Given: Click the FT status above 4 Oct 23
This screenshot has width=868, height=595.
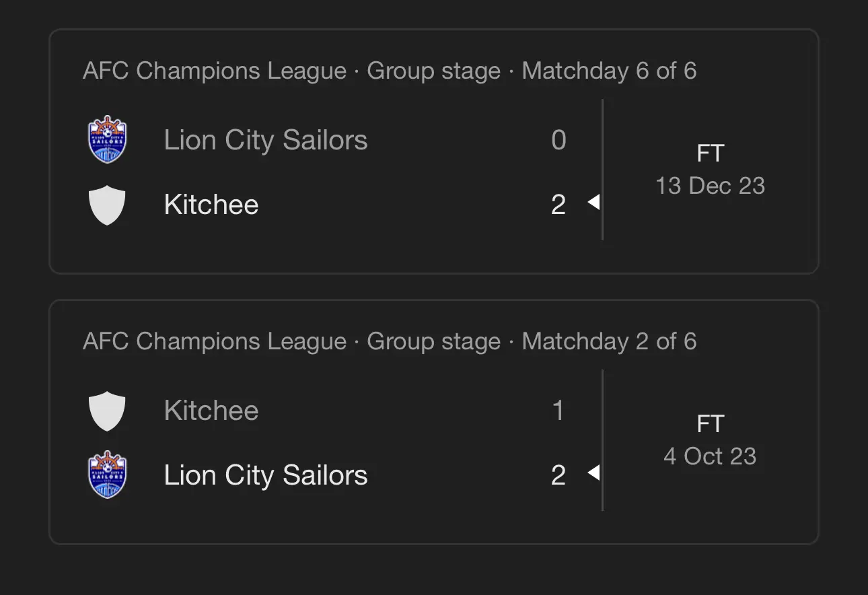Looking at the screenshot, I should (x=710, y=424).
